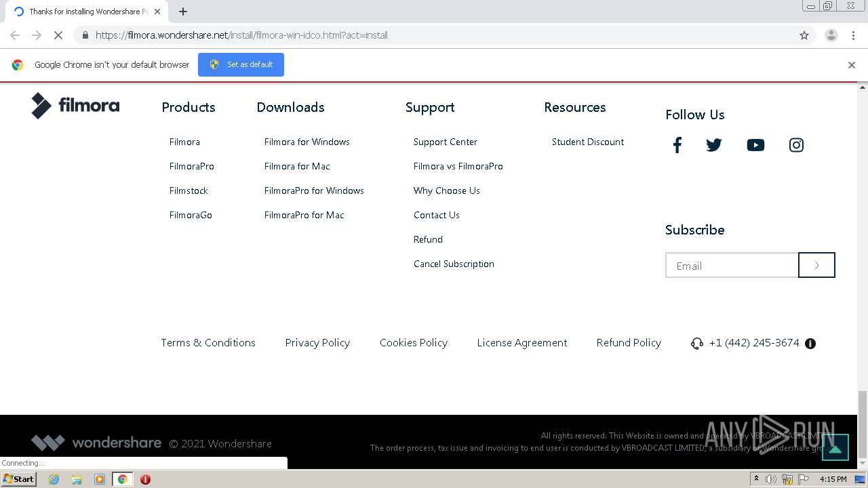Open the Filmstock link
Screen dimensions: 868x488
coord(189,190)
